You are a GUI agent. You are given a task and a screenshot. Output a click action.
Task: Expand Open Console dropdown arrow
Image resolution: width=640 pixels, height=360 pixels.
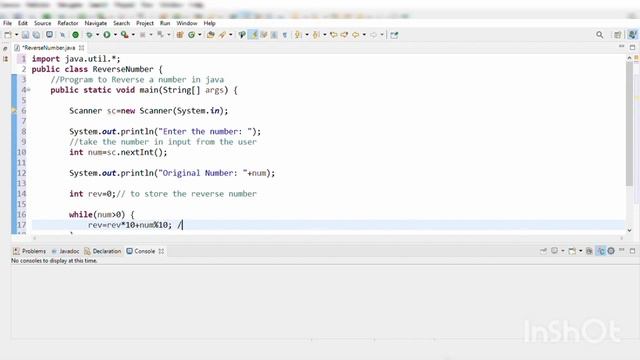pos(580,251)
